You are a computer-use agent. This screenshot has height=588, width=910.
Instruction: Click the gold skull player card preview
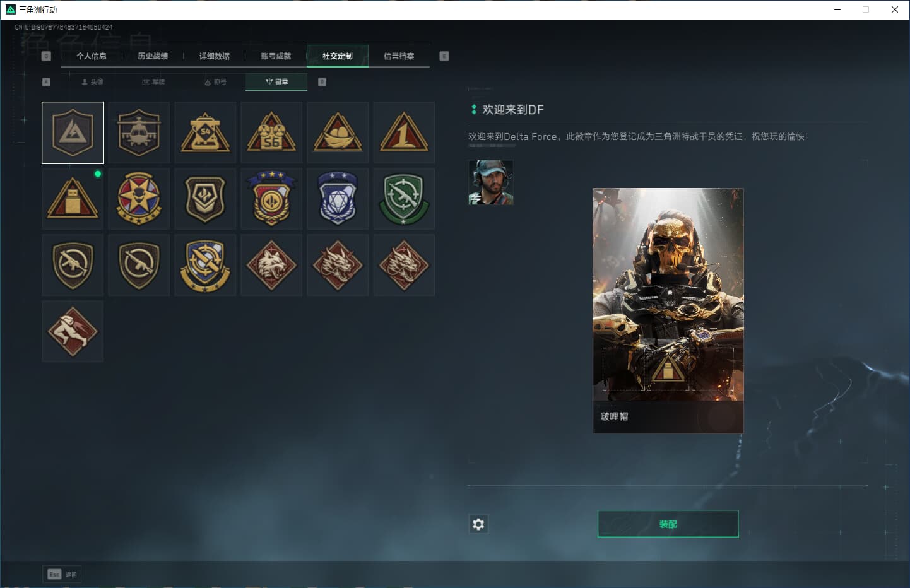coord(668,310)
